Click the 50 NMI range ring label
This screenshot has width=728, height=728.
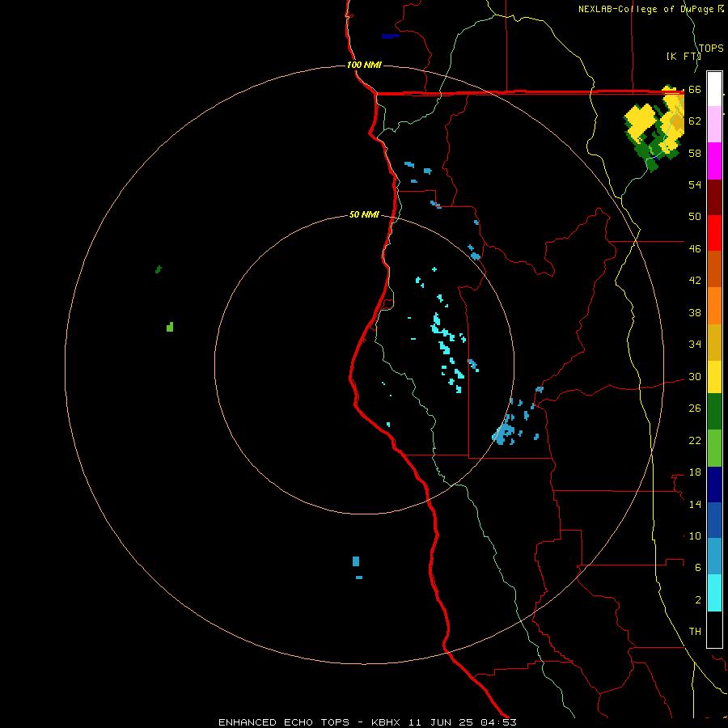point(364,214)
